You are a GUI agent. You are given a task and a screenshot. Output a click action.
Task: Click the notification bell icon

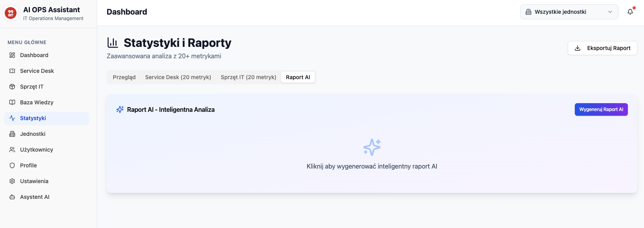pos(630,12)
